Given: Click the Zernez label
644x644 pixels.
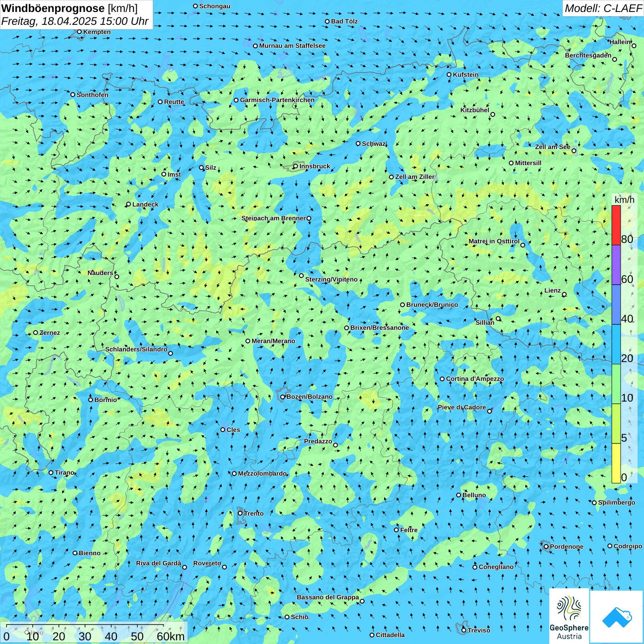Looking at the screenshot, I should pyautogui.click(x=50, y=333).
